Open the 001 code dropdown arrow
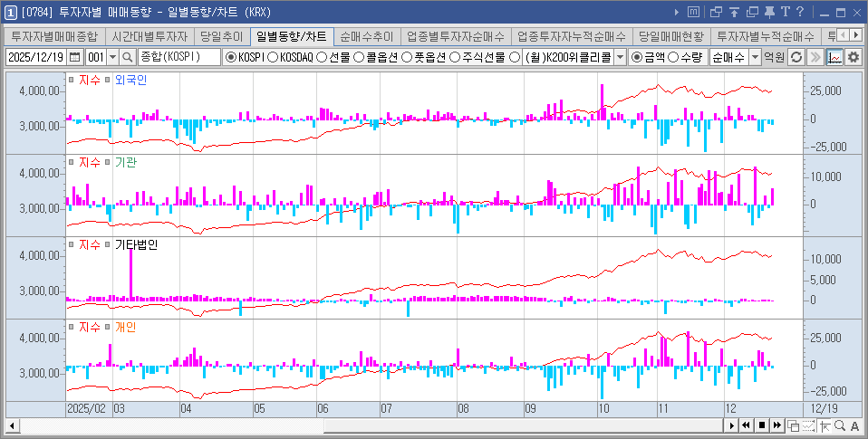The height and width of the screenshot is (439, 868). coord(113,57)
